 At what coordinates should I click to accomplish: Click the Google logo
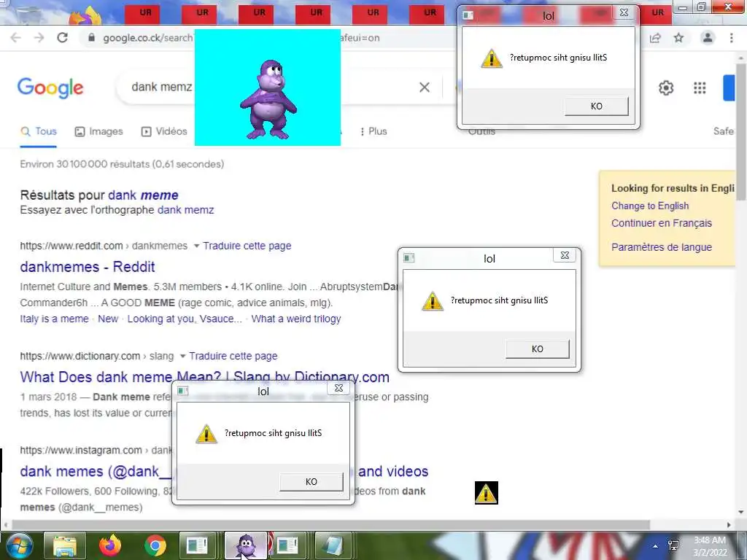click(50, 87)
